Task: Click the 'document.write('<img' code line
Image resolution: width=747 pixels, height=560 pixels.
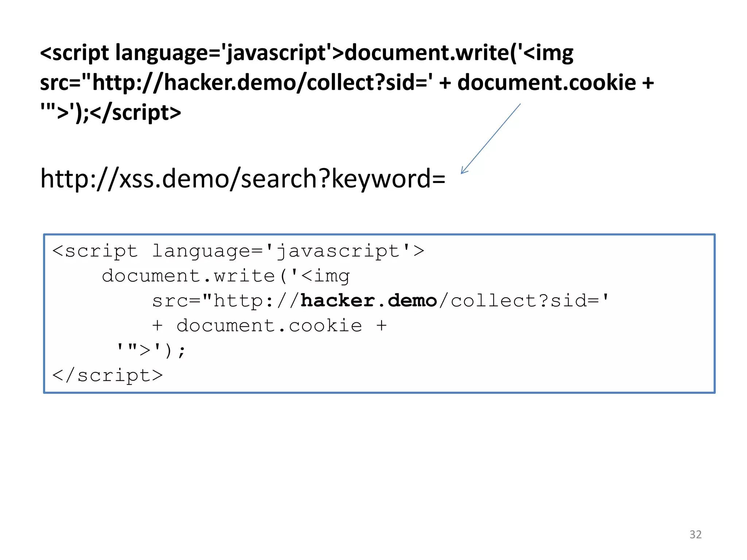Action: pos(226,276)
